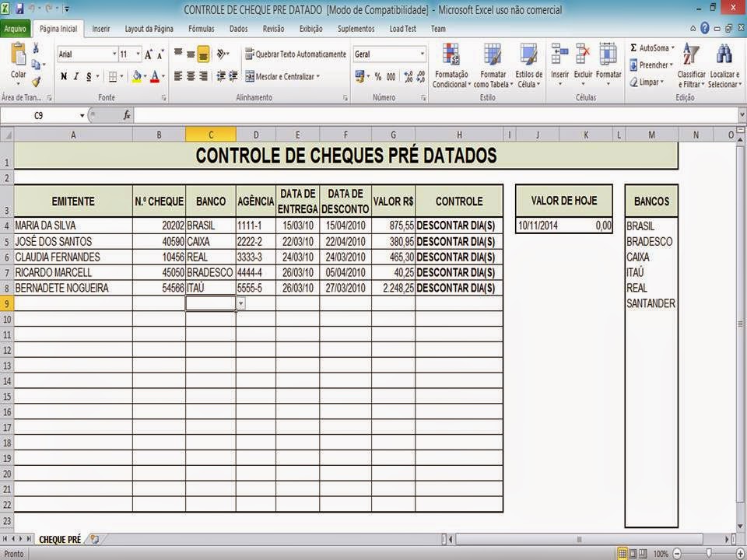The height and width of the screenshot is (560, 747).
Task: Click the Inserir Função fx icon
Action: coord(127,114)
